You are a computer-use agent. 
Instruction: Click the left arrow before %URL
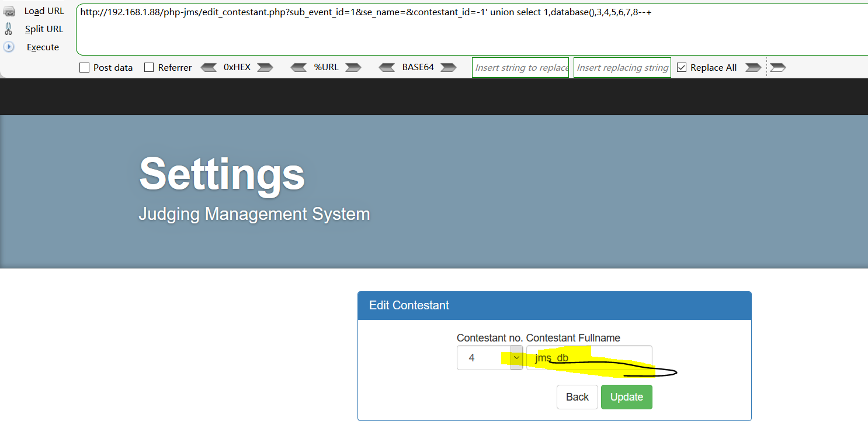point(299,67)
